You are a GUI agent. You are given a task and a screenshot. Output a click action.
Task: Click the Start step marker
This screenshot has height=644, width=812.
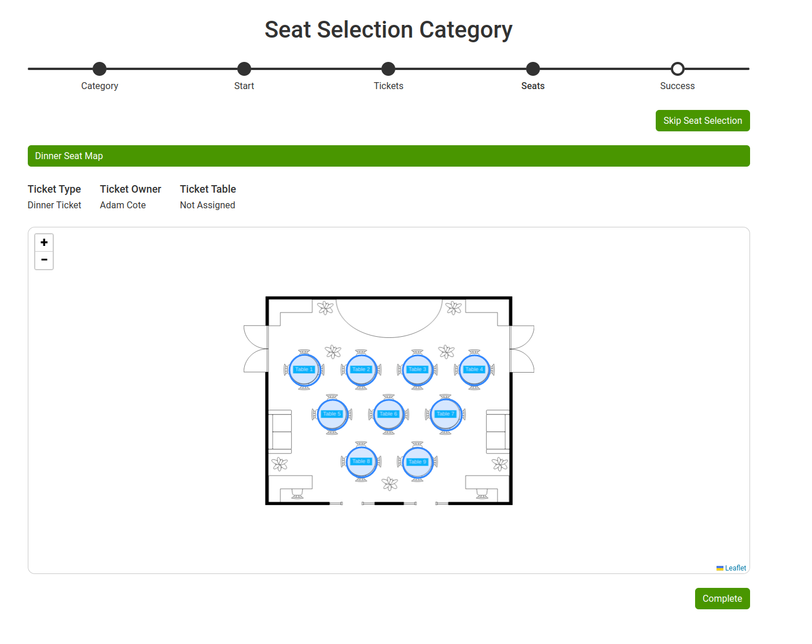[244, 68]
